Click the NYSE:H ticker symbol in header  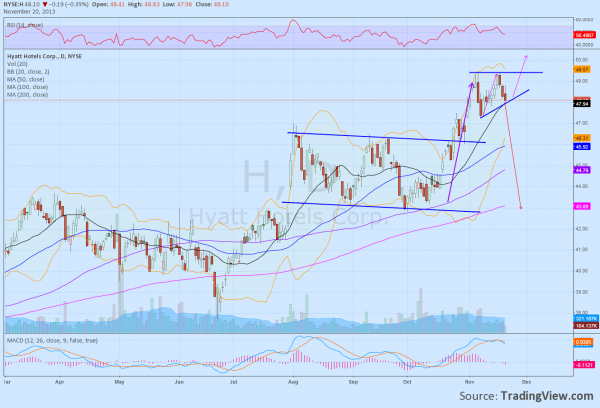[14, 5]
